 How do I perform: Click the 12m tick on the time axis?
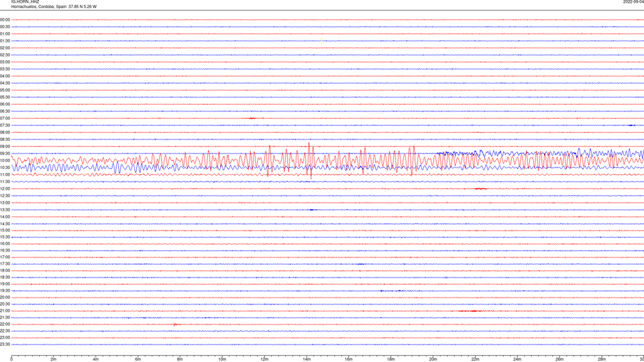click(264, 359)
